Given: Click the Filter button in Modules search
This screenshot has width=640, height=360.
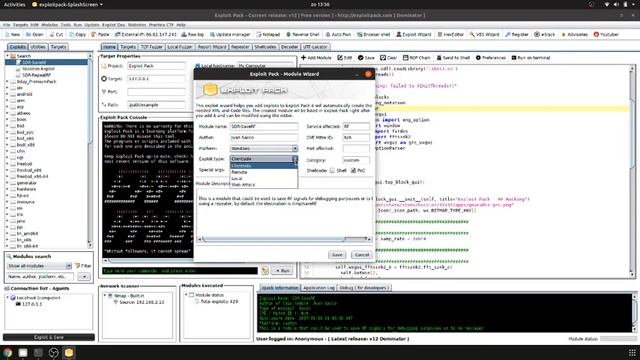Looking at the screenshot, I should coord(83,266).
